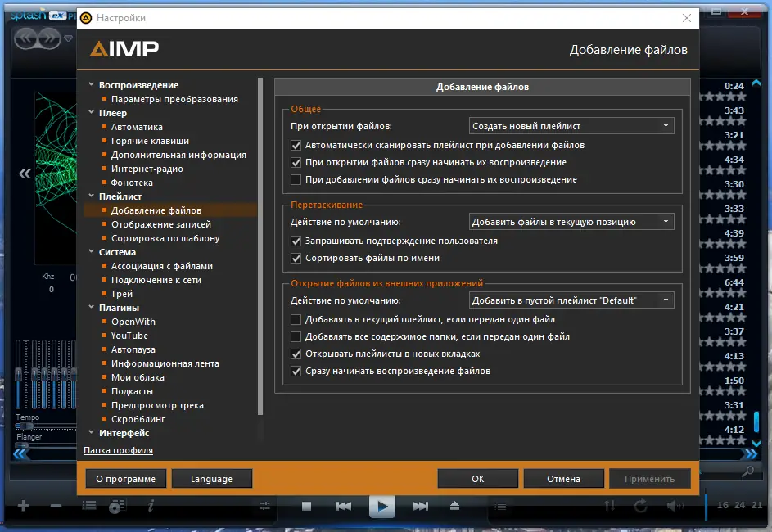Click the repeat icon in player
The image size is (772, 532).
(640, 506)
